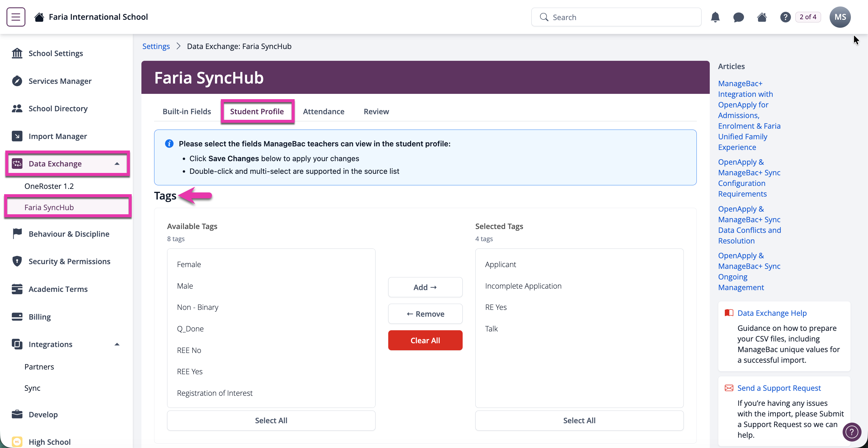Open the help question mark icon in header
This screenshot has width=868, height=448.
point(785,17)
